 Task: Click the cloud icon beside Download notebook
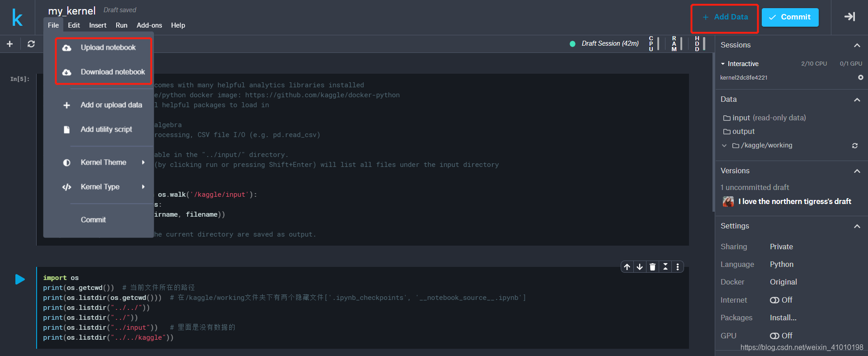point(67,72)
